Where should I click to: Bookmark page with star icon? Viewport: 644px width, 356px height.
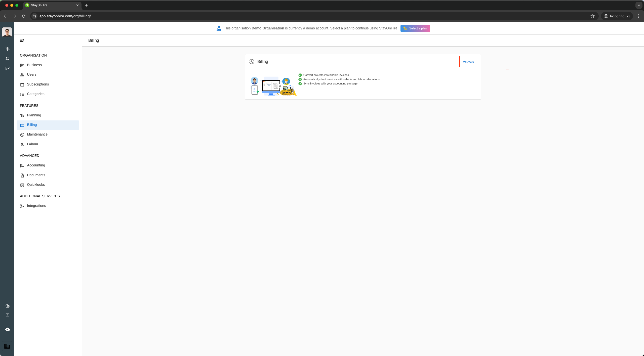(593, 16)
